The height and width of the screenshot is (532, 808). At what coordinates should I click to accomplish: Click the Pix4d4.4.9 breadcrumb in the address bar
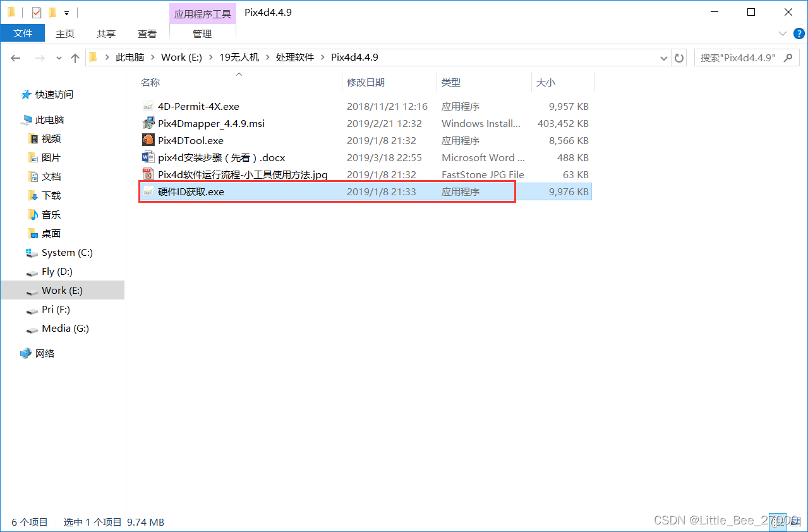[x=354, y=57]
